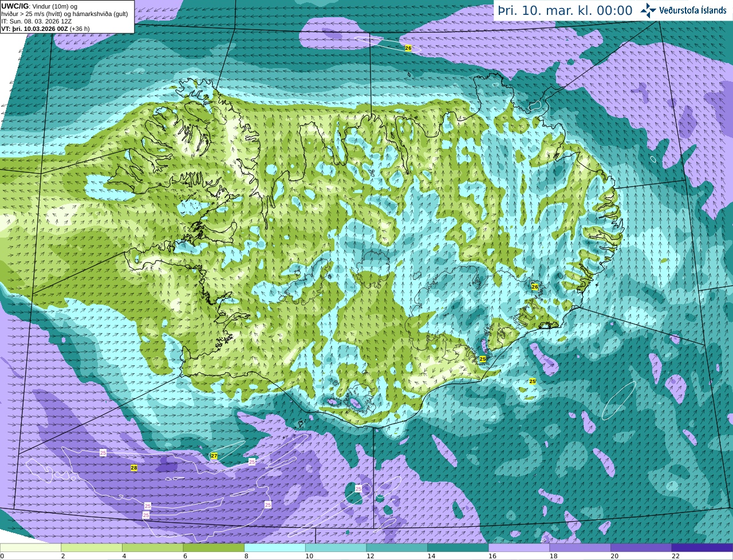The image size is (733, 560).
Task: Click the legend scale value 22
Action: tap(676, 555)
